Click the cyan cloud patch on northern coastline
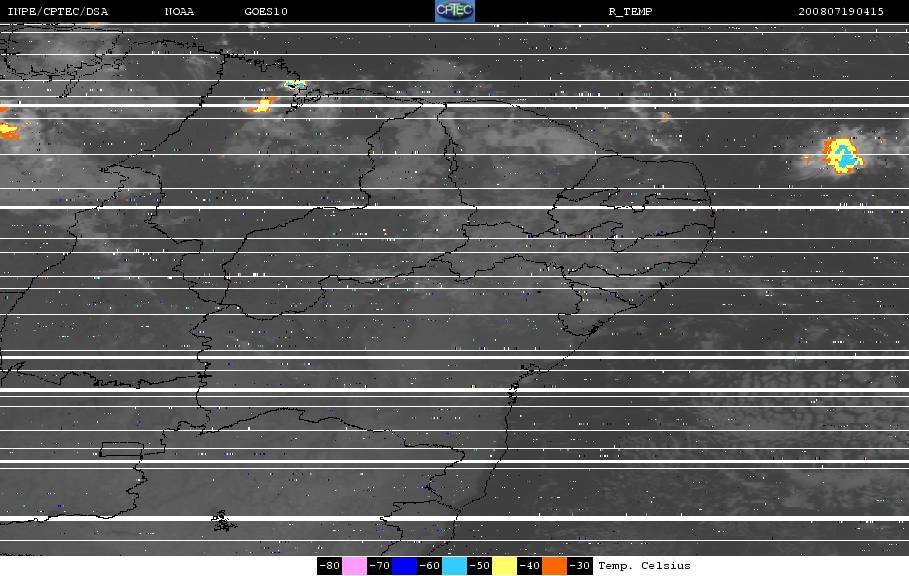The width and height of the screenshot is (909, 576). point(295,85)
